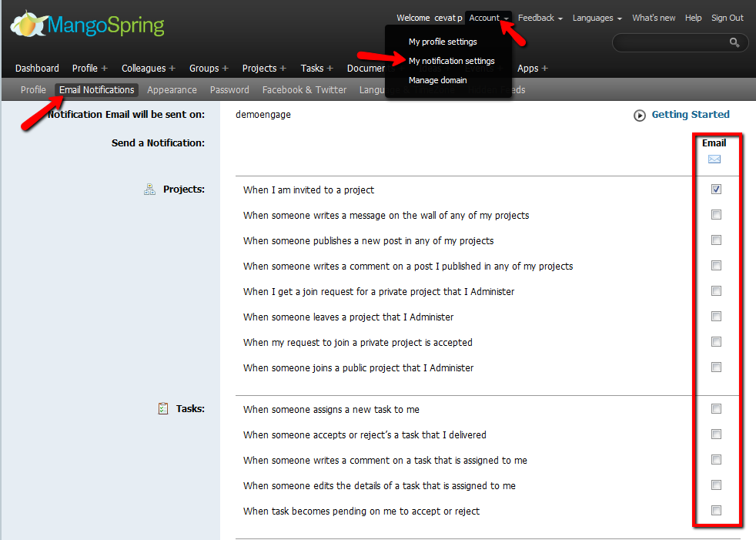Screen dimensions: 756x540
Task: Select the Email Notifications tab
Action: pos(96,90)
